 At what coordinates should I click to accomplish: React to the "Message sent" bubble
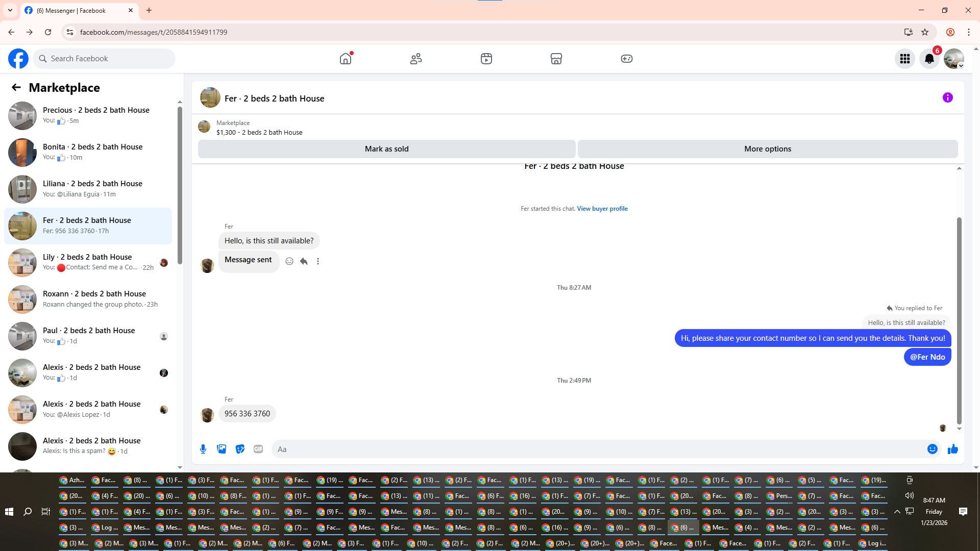coord(289,261)
